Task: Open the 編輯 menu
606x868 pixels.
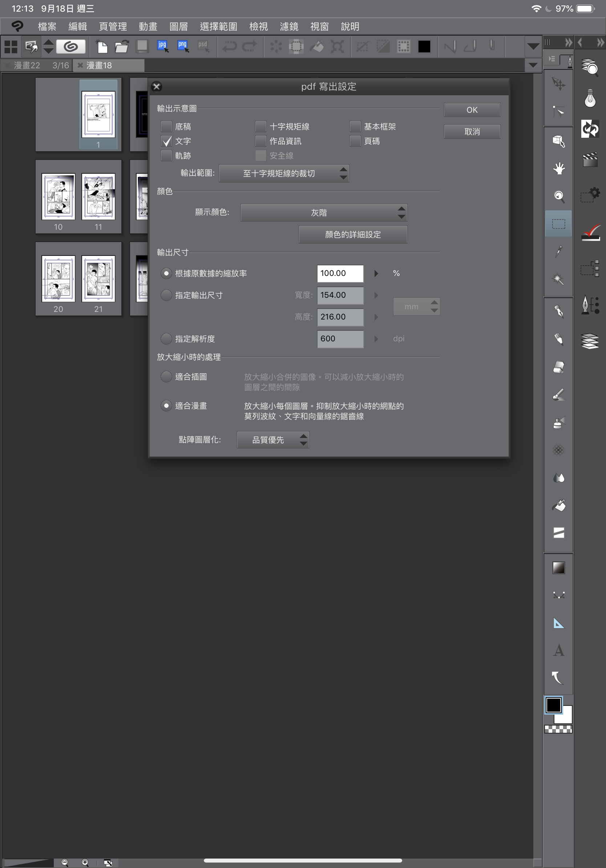Action: tap(78, 27)
